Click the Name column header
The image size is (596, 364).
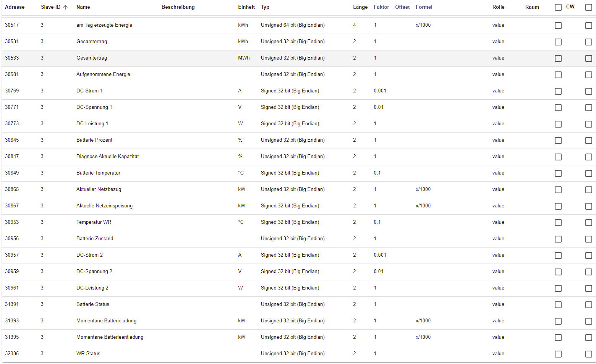[x=83, y=7]
